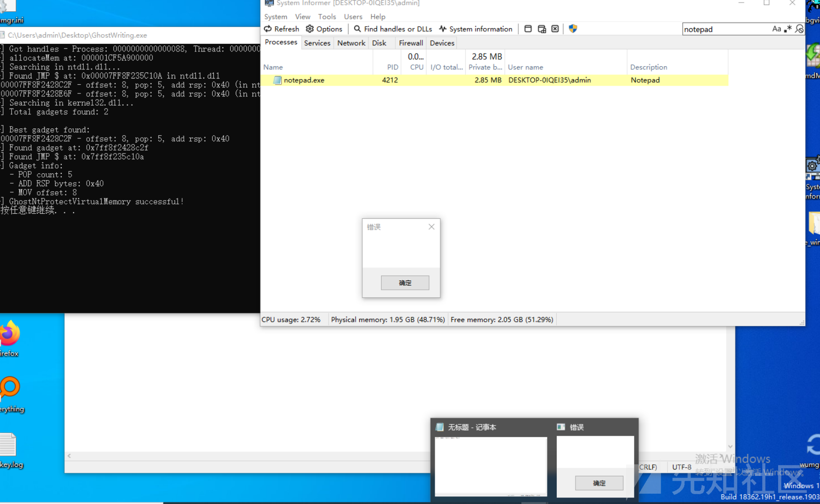820x504 pixels.
Task: Click the System Informer title bar icon
Action: coord(269,3)
